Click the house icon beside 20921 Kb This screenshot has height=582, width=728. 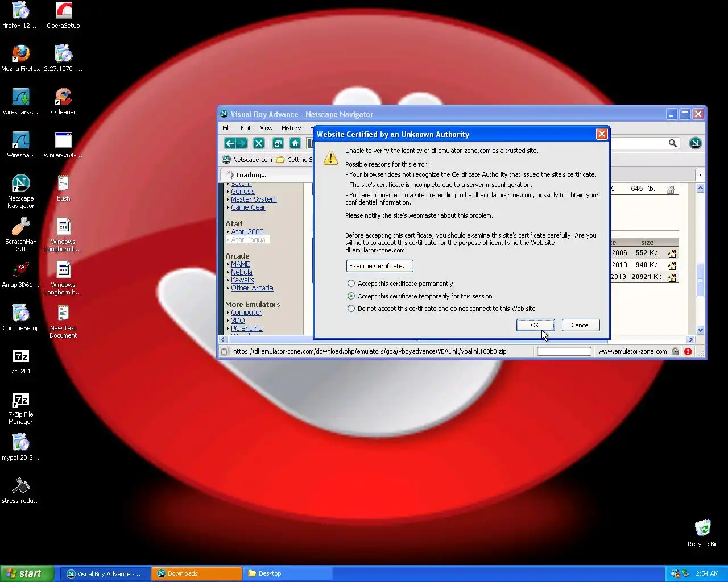[x=672, y=277]
